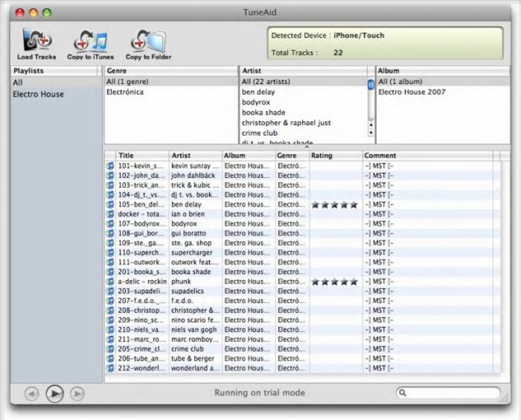Click the Copy to Folder icon

(x=148, y=40)
